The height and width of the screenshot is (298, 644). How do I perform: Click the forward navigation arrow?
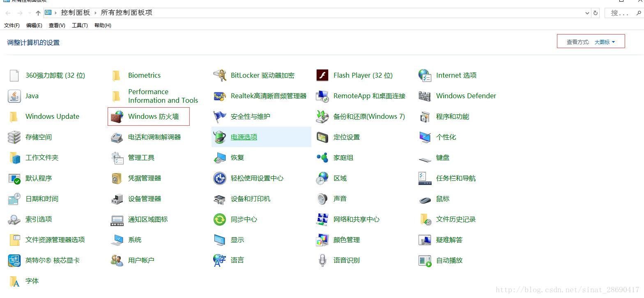click(20, 13)
